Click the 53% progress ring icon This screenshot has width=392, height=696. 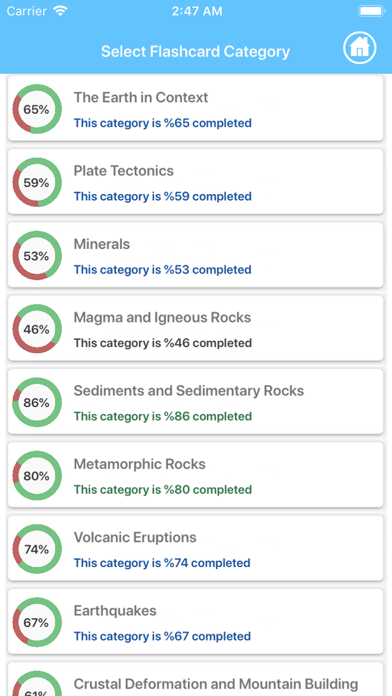pos(37,256)
